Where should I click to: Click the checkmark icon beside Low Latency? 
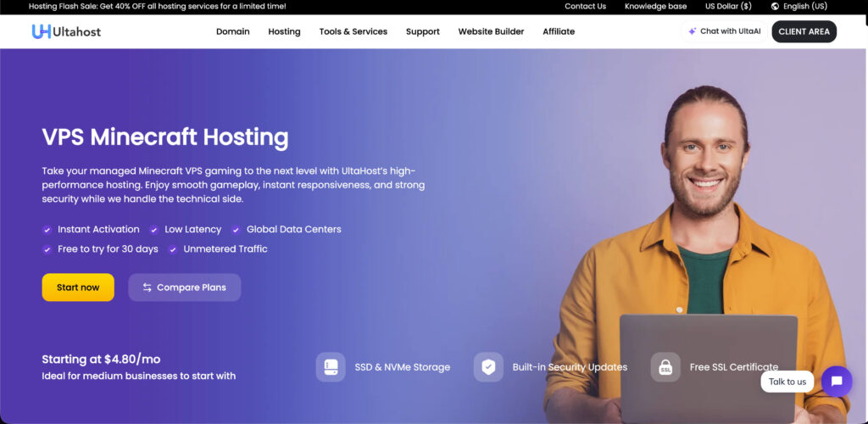point(154,230)
